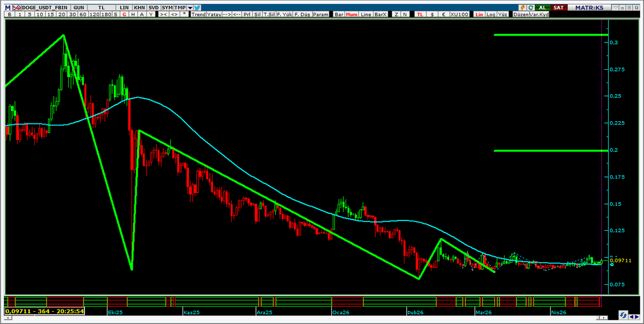This screenshot has width=644, height=324.
Task: Click the lightning bolt quick order icon
Action: [523, 8]
